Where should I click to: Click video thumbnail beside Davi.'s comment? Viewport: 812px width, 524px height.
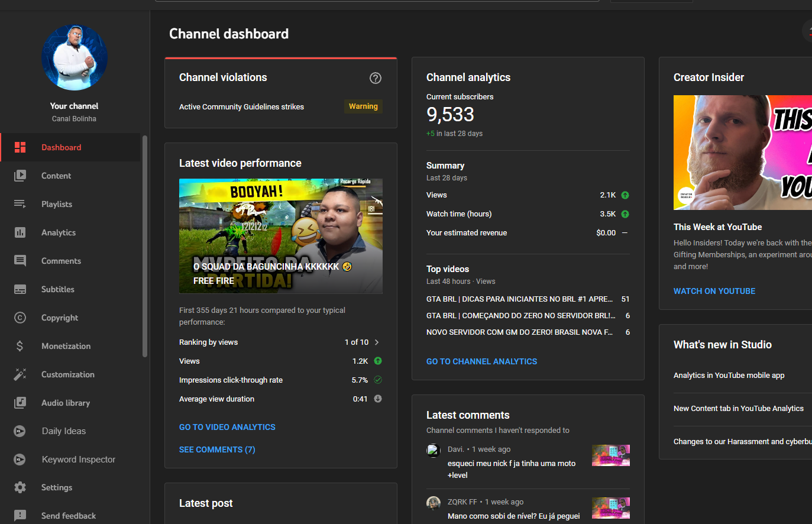click(611, 455)
